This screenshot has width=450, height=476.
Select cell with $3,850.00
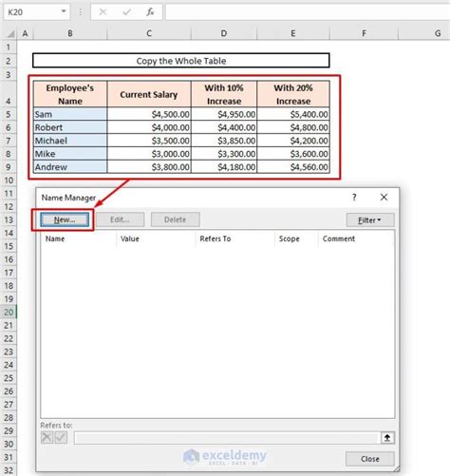pyautogui.click(x=224, y=141)
